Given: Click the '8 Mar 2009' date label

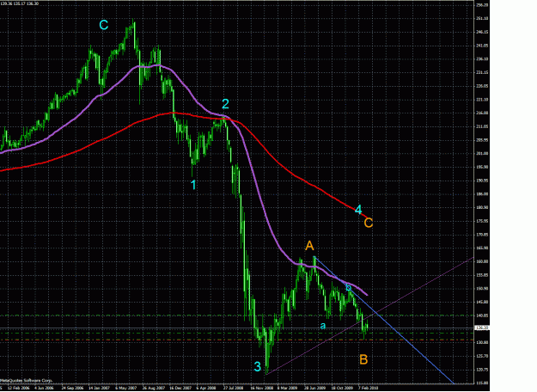Looking at the screenshot, I should point(288,389).
